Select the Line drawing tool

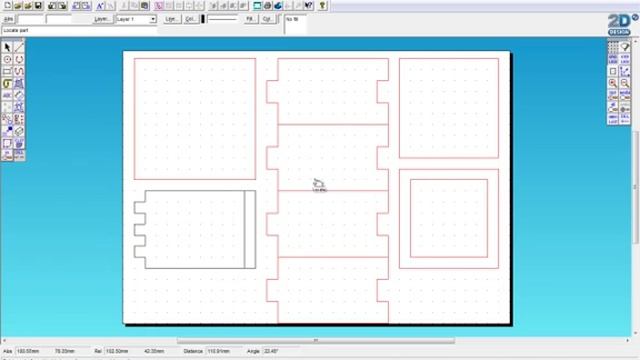(19, 47)
